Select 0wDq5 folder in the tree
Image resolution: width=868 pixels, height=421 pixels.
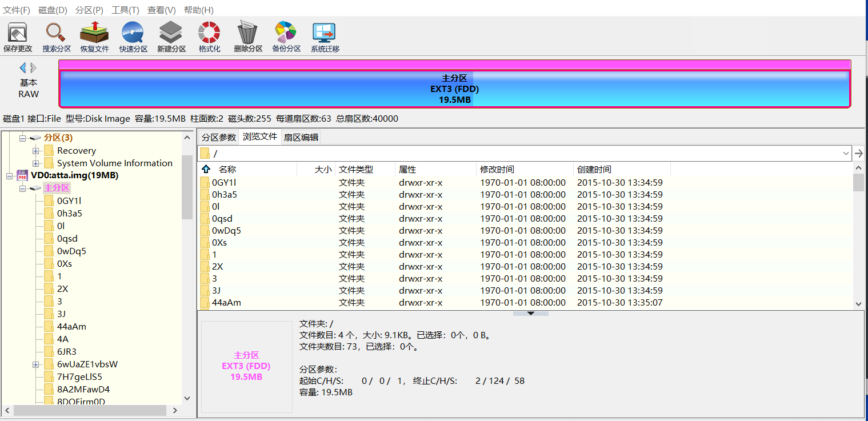[x=71, y=251]
